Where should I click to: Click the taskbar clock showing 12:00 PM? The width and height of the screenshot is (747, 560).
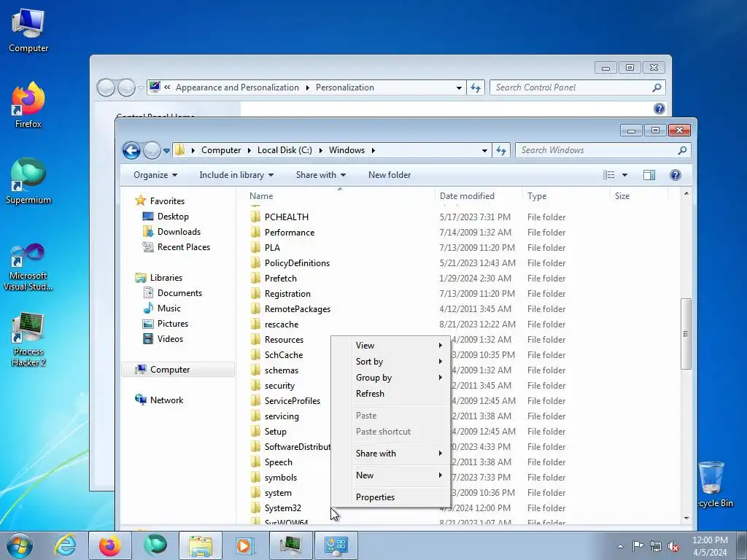[710, 546]
